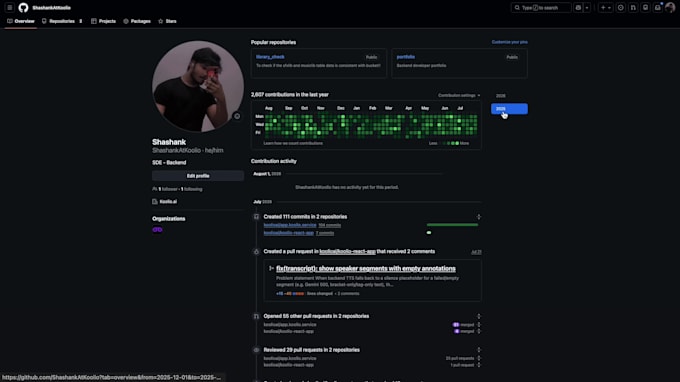The image size is (680, 382).
Task: Select highlighted year 2025 button
Action: point(509,109)
